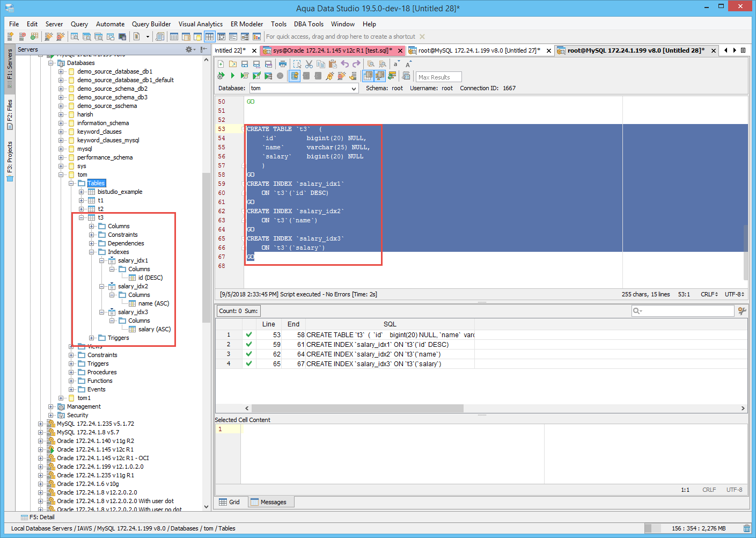Open the Visual Analytics menu
Screen dimensions: 756x538
[201, 24]
